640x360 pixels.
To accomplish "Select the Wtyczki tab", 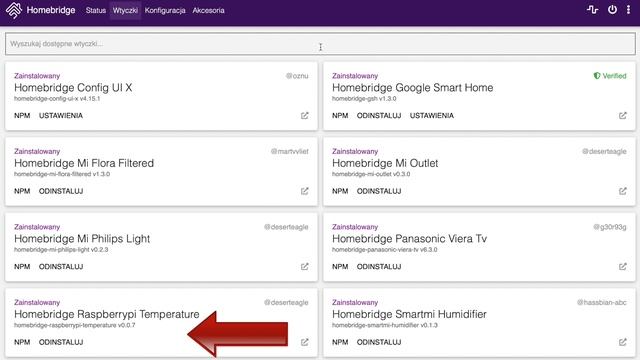I will 125,11.
